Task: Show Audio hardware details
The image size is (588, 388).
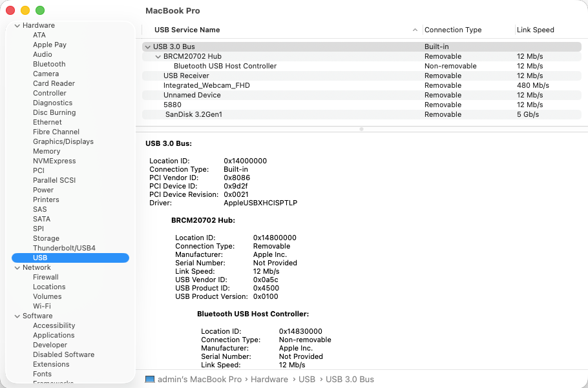Action: [x=43, y=55]
